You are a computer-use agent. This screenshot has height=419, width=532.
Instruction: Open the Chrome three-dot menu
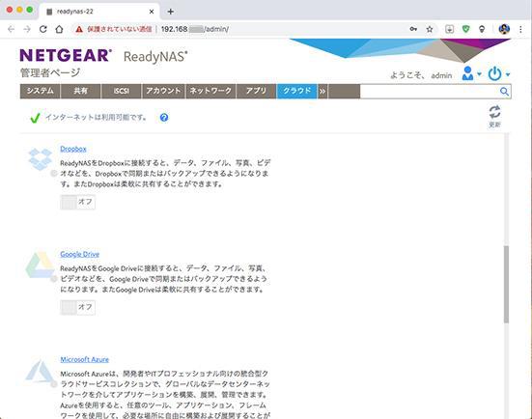coord(520,29)
